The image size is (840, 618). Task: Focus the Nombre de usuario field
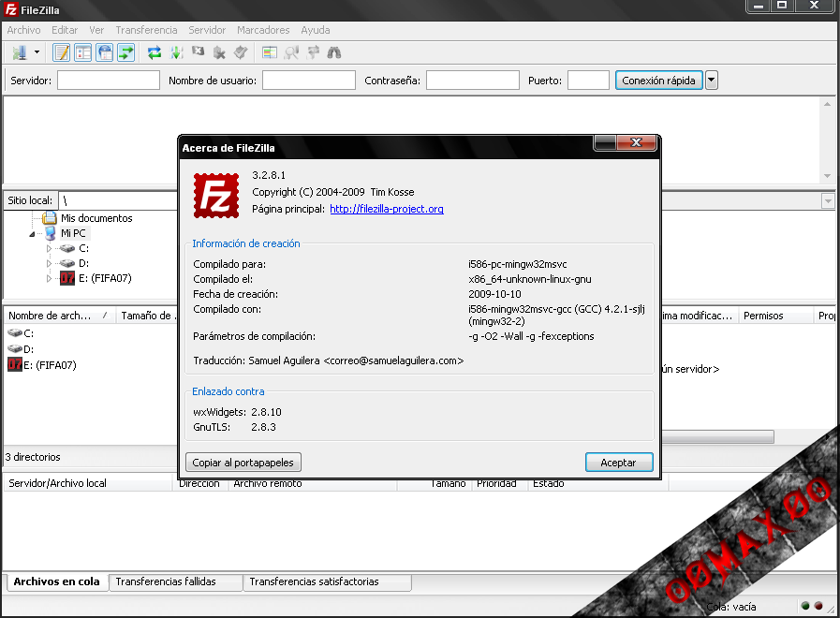(309, 81)
